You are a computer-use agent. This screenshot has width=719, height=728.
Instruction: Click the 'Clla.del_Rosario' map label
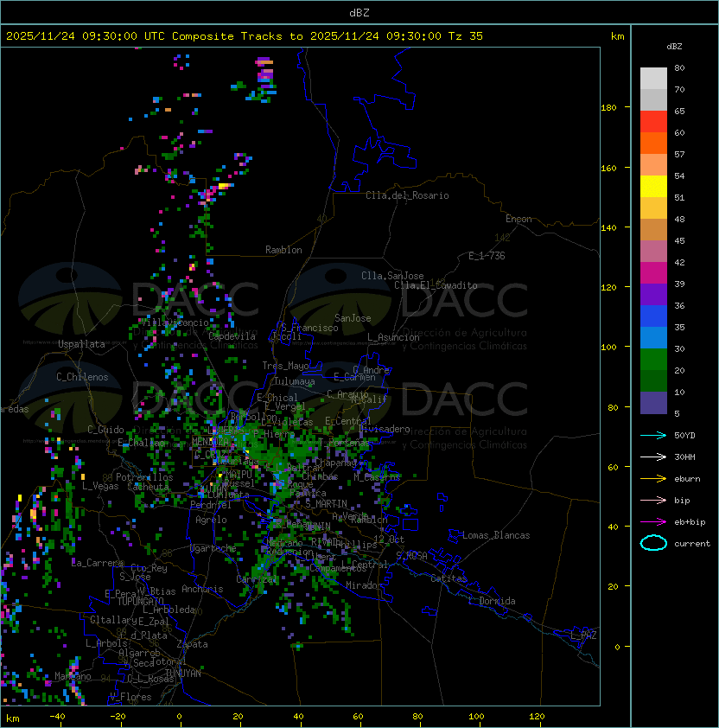point(407,195)
